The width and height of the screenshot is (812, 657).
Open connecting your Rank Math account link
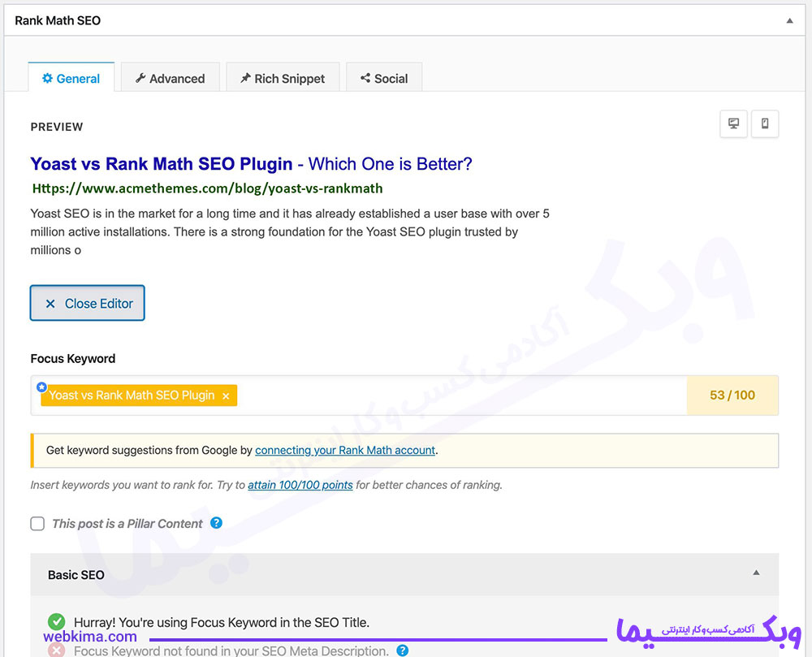pos(345,450)
